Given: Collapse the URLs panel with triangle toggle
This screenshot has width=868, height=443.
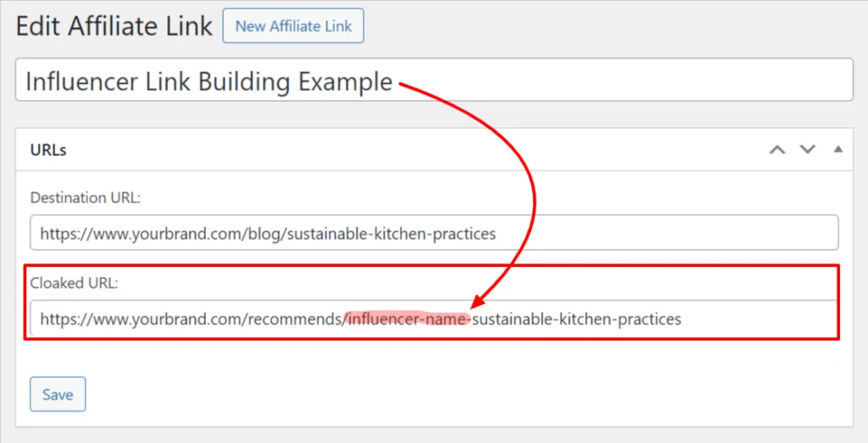Looking at the screenshot, I should (x=837, y=150).
